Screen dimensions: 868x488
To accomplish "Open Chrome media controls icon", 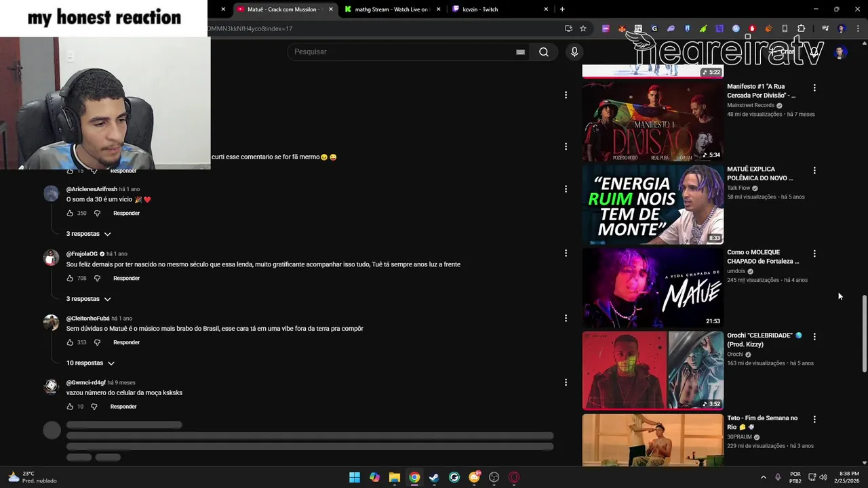I will [x=825, y=28].
